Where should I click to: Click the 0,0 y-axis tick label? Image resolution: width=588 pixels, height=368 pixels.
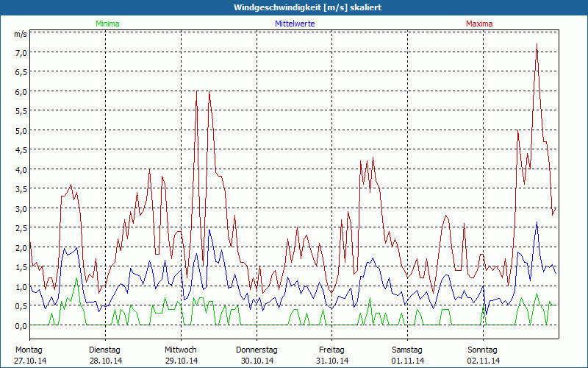click(21, 325)
